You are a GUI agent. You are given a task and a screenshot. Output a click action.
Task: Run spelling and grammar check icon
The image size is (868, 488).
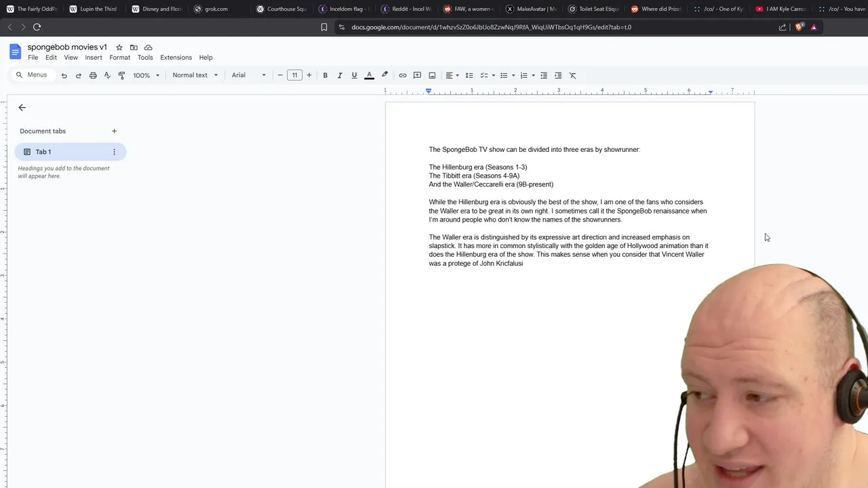[x=107, y=75]
